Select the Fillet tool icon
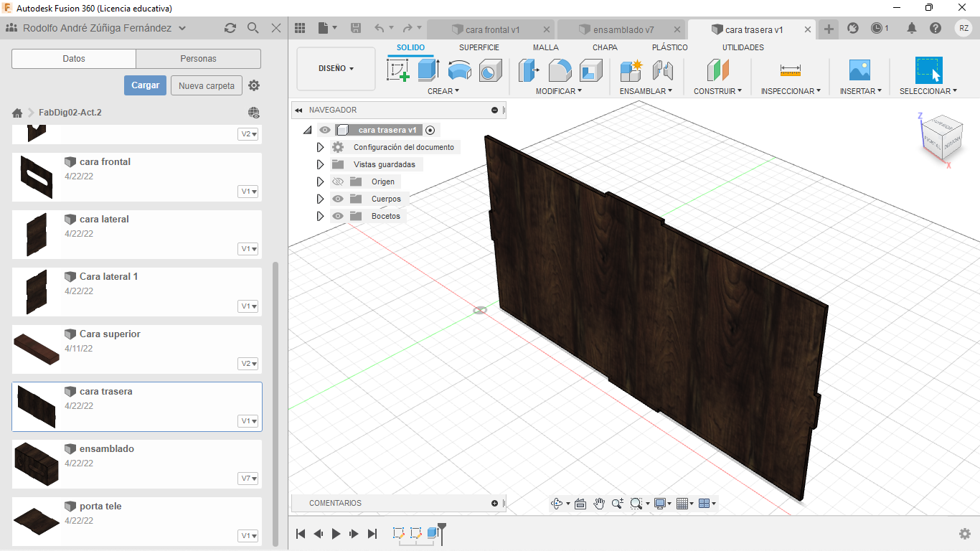This screenshot has height=551, width=980. [560, 70]
